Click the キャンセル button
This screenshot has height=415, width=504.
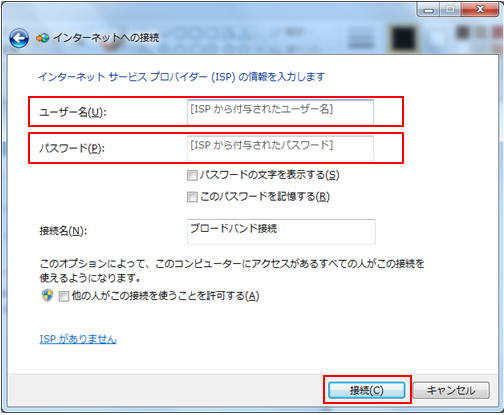pos(451,390)
